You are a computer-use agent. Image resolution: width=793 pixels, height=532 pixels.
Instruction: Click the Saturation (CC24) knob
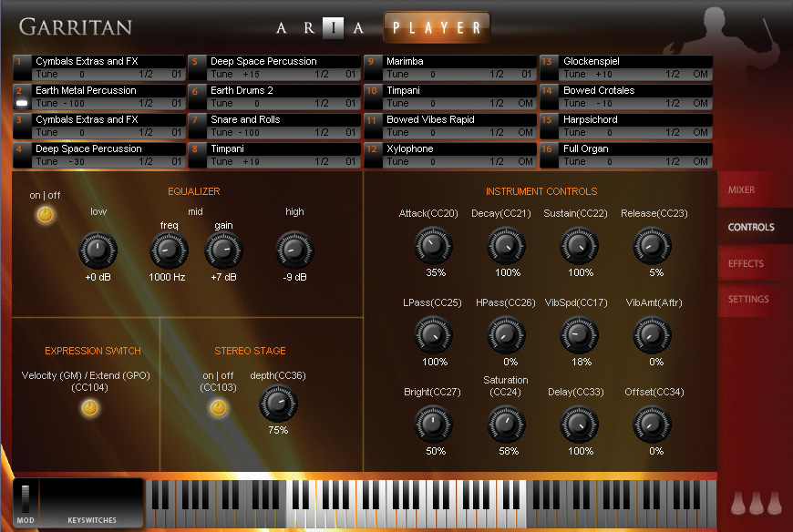[506, 424]
